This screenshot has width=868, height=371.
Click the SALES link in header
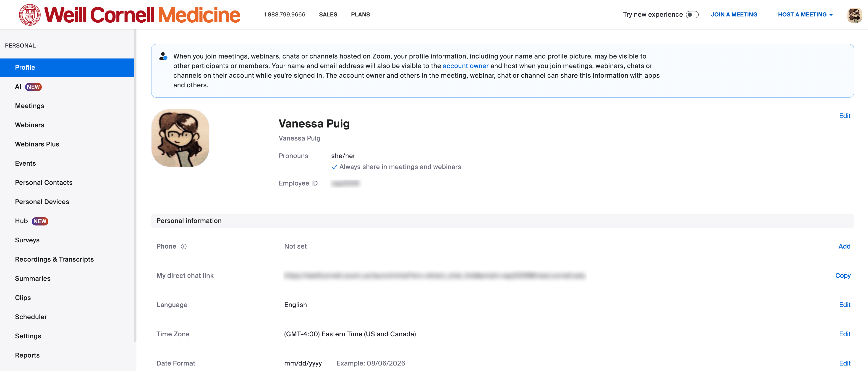pos(328,14)
